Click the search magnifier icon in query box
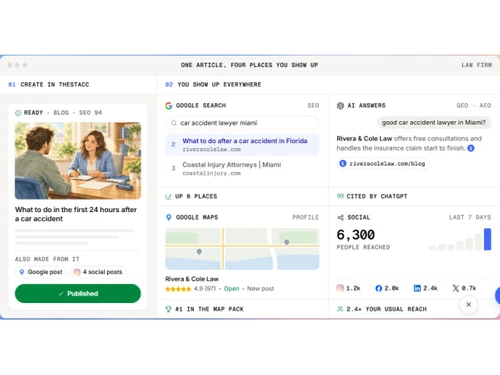Image resolution: width=500 pixels, height=375 pixels. point(174,123)
